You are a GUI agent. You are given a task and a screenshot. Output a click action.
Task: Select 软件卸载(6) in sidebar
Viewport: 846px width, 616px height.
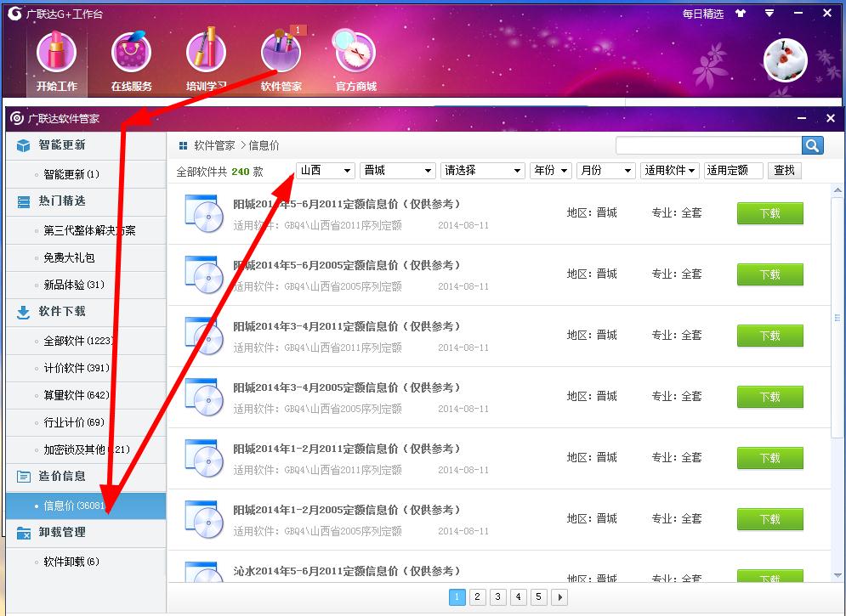86,562
